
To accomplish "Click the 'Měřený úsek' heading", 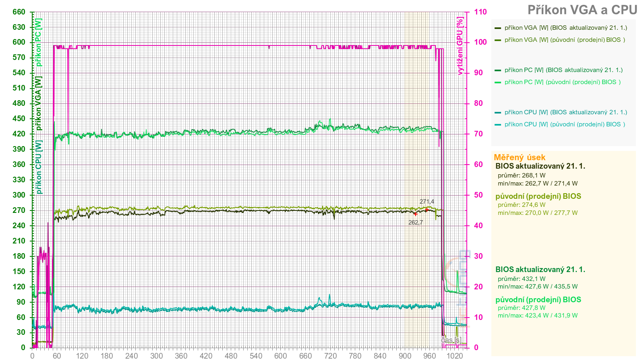I will [520, 157].
